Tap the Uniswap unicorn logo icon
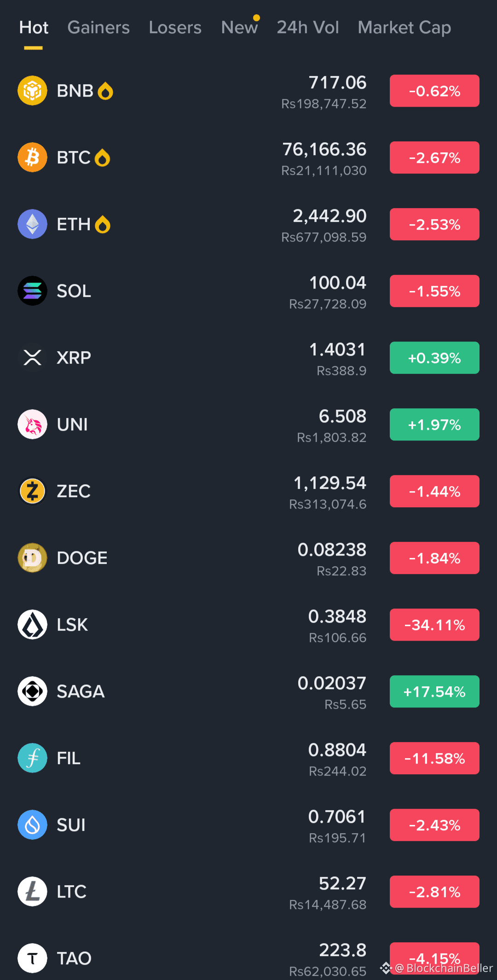The height and width of the screenshot is (980, 497). (32, 424)
